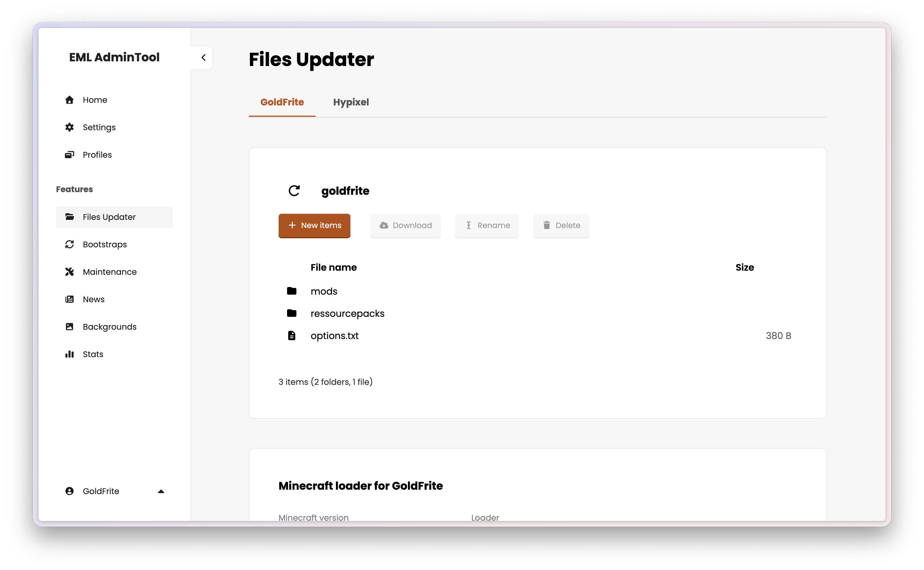The width and height of the screenshot is (924, 570).
Task: Select the Home icon in sidebar
Action: tap(70, 100)
